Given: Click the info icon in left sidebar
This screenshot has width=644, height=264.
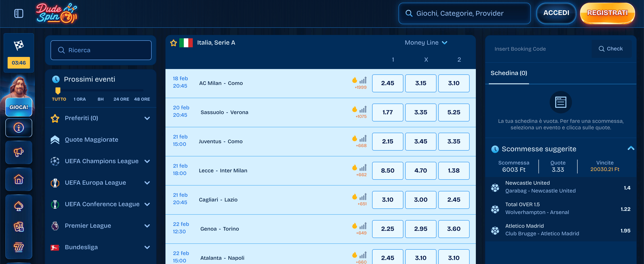Looking at the screenshot, I should [x=19, y=128].
